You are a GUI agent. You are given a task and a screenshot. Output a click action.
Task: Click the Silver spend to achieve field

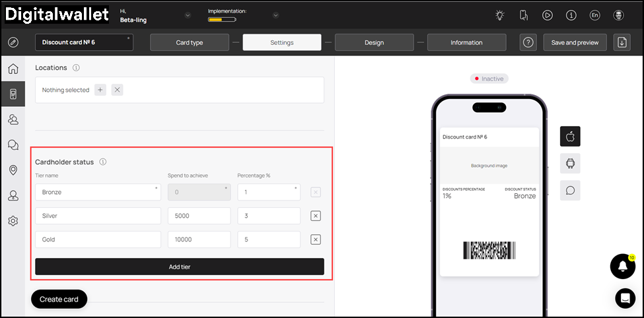click(199, 216)
